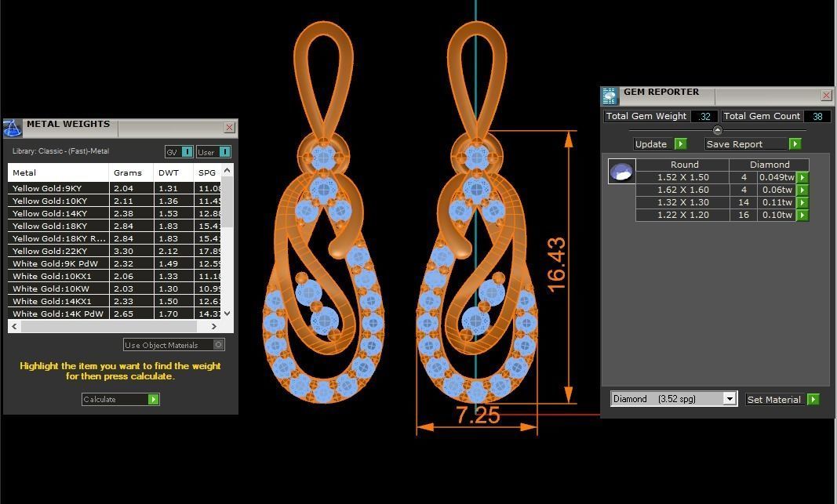The height and width of the screenshot is (504, 837).
Task: Collapse the Gem Reporter header expander arrow
Action: point(718,130)
